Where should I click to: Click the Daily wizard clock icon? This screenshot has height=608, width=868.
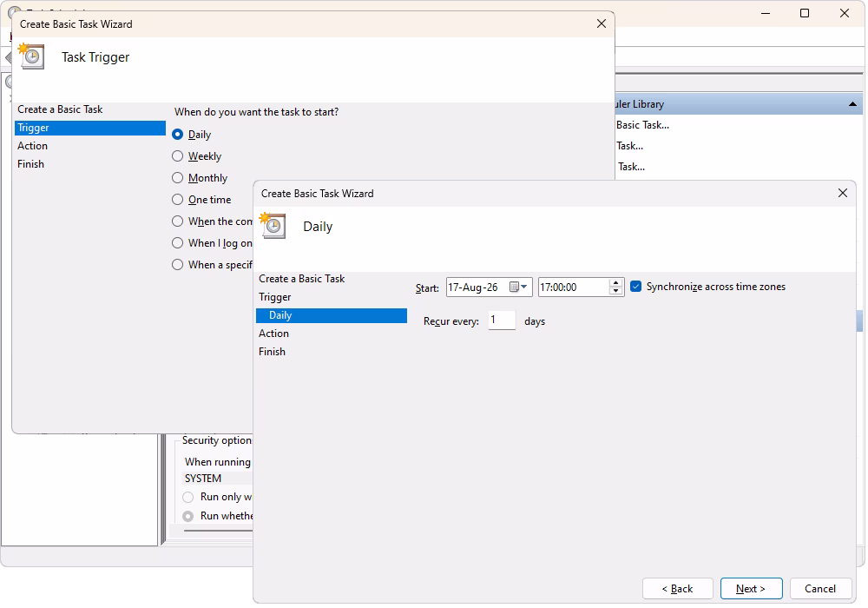tap(273, 225)
